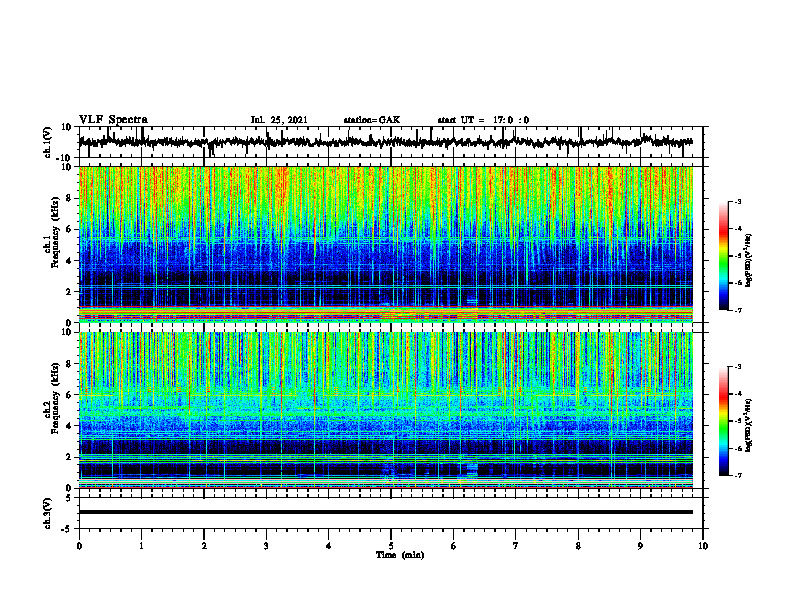The height and width of the screenshot is (612, 792).
Task: Click time axis tick label "10" at bottom right
Action: point(703,546)
